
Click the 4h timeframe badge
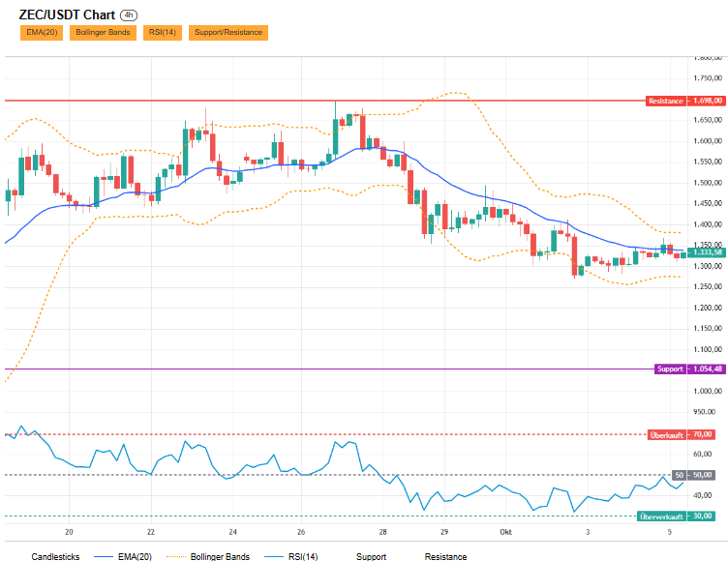click(x=129, y=15)
